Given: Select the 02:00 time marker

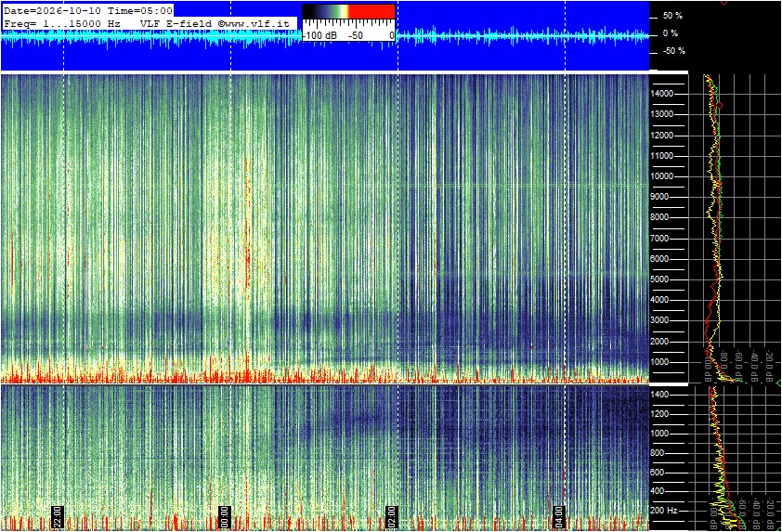Looking at the screenshot, I should (392, 517).
